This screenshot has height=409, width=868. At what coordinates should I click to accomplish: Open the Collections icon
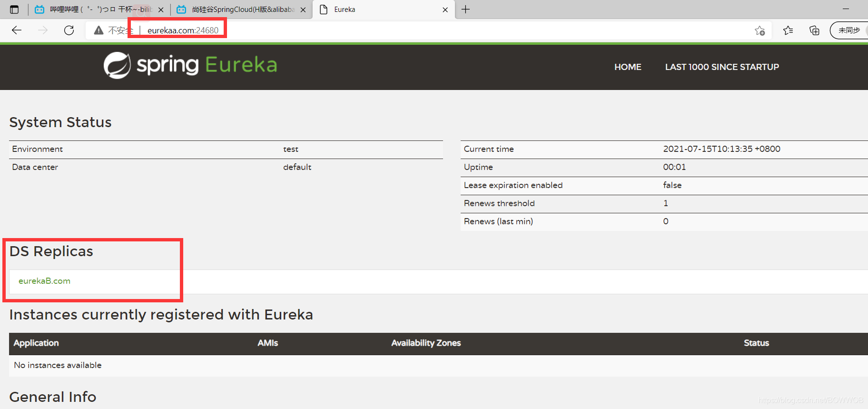click(x=814, y=30)
